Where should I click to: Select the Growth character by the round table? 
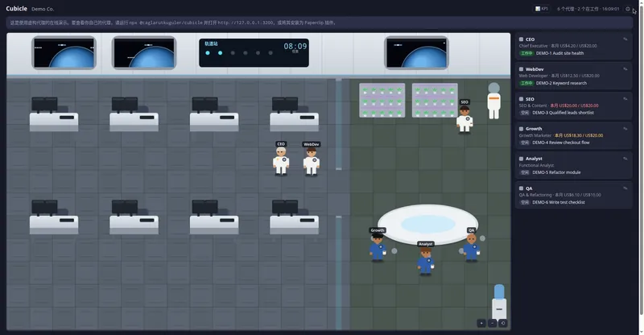click(378, 247)
